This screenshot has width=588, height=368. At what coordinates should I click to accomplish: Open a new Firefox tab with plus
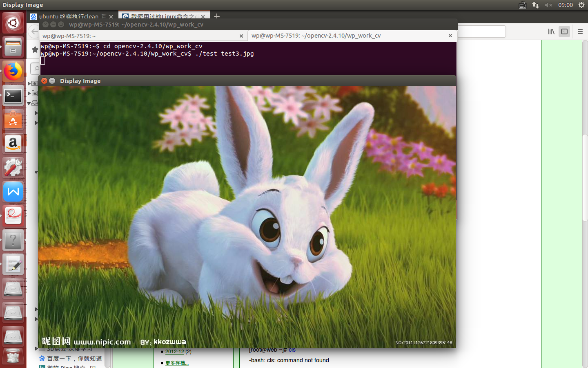[x=217, y=16]
